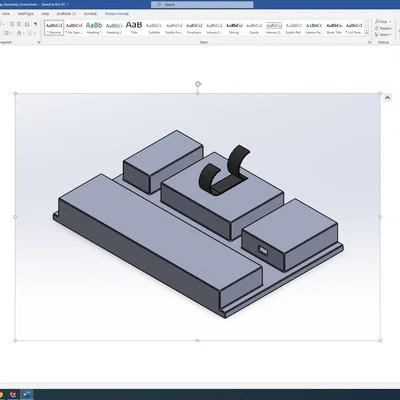Apply the Intense Reference style

click(314, 28)
